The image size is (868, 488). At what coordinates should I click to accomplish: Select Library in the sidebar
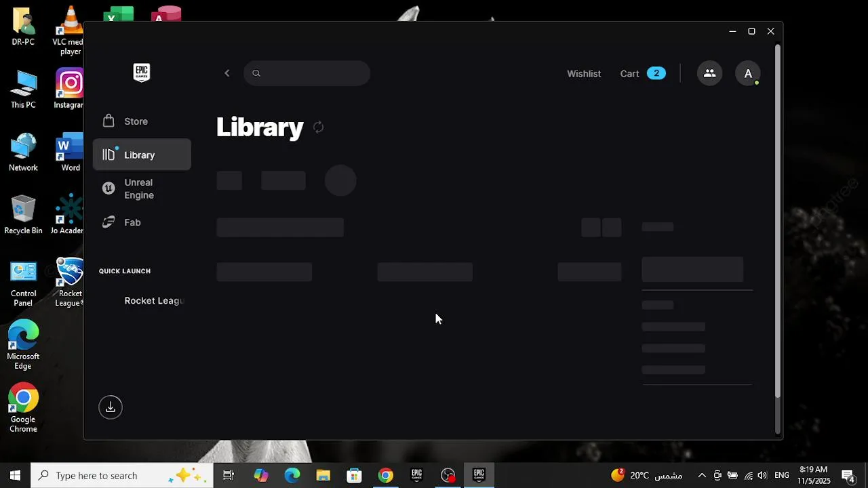142,155
